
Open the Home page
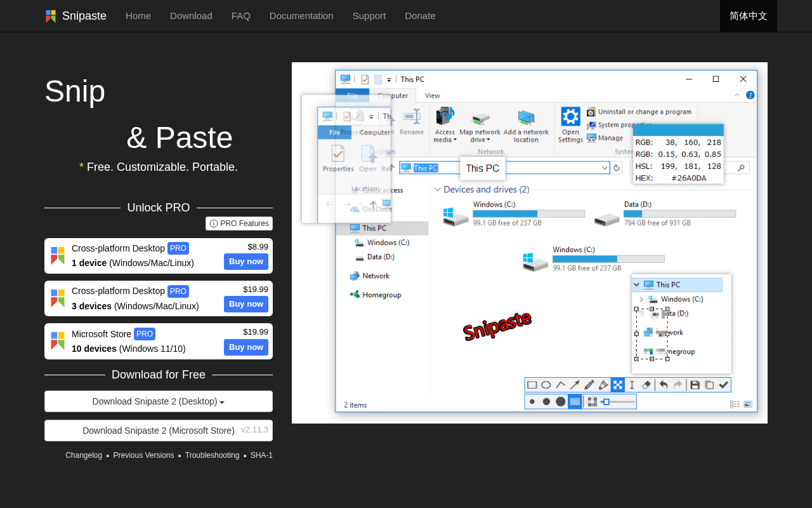[x=138, y=16]
